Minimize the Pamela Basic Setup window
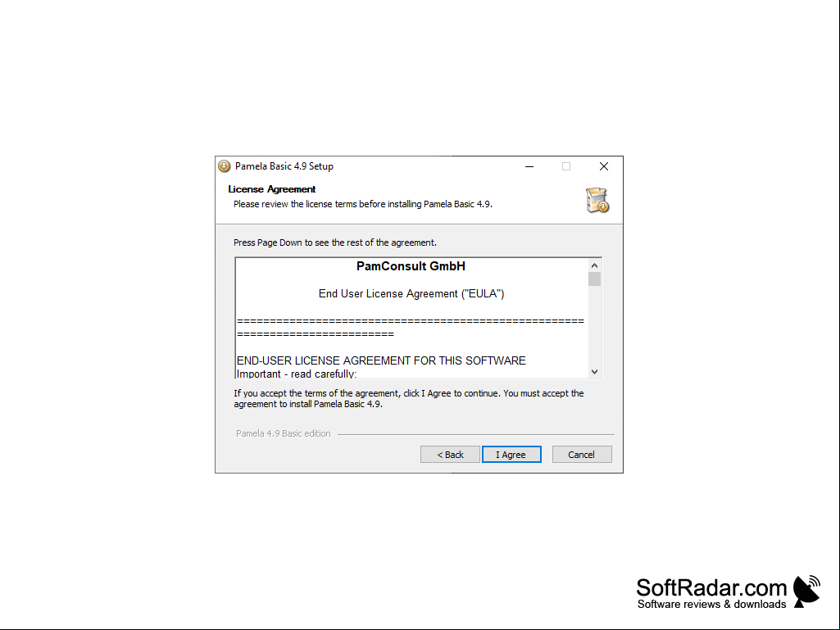This screenshot has height=630, width=840. point(529,166)
